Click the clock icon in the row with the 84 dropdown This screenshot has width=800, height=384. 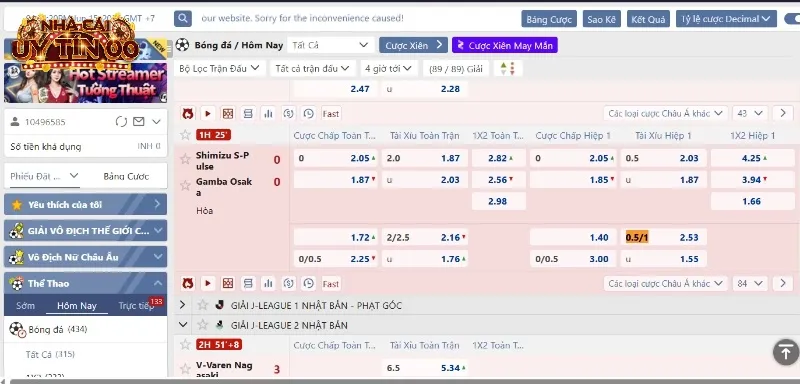[x=309, y=284]
